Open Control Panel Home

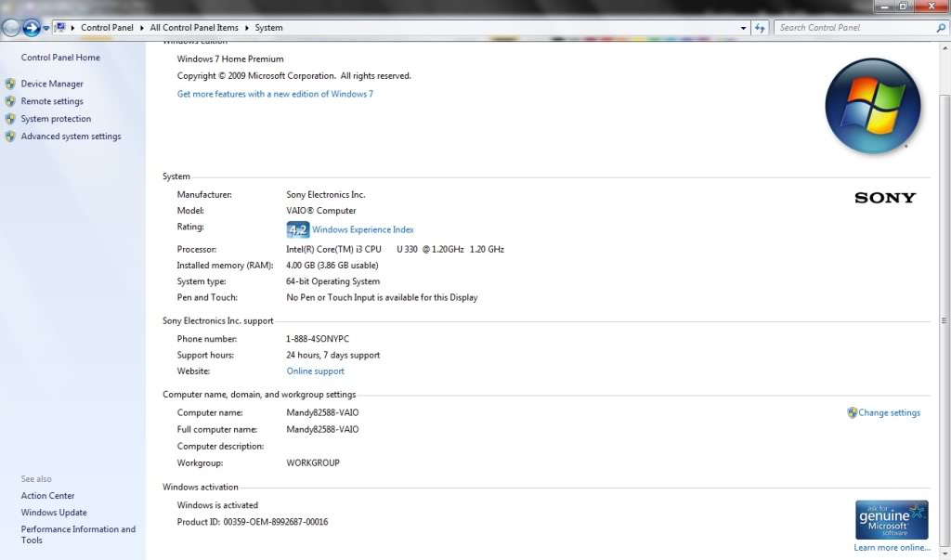60,58
